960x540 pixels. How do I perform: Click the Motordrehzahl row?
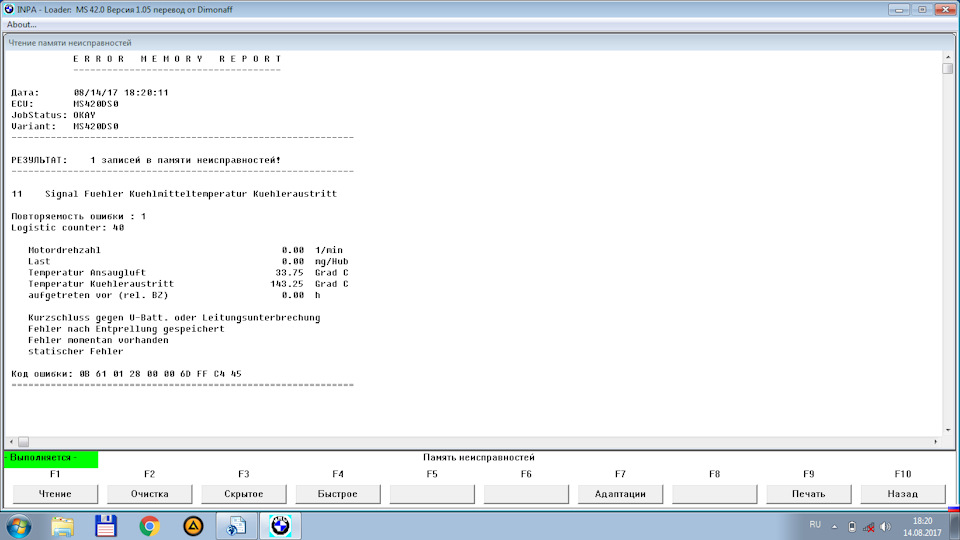pos(186,250)
